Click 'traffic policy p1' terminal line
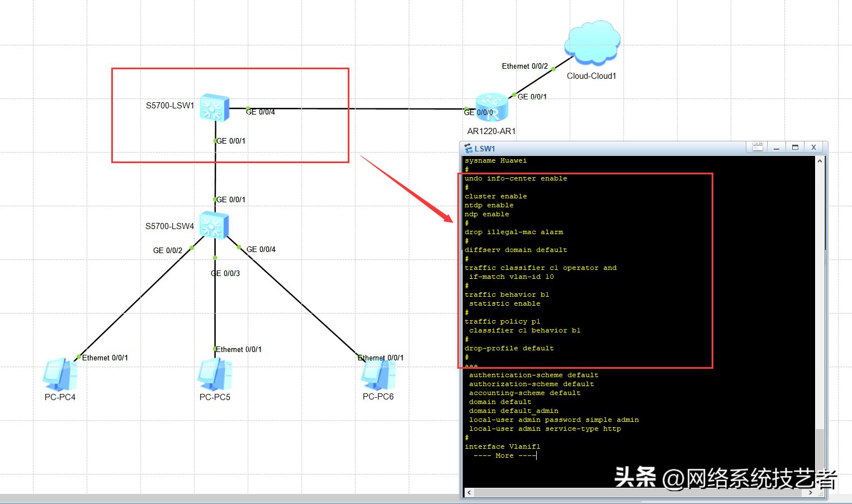 (503, 322)
